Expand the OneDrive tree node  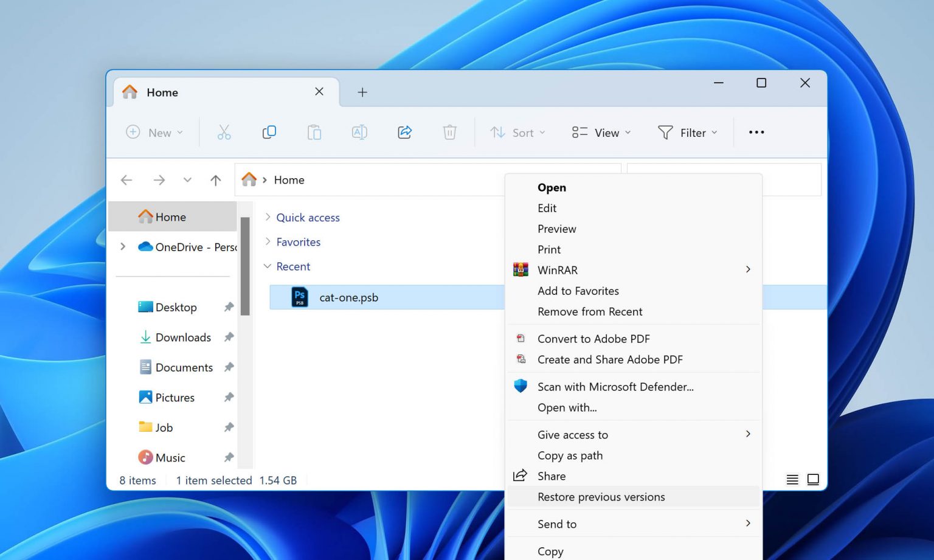pos(123,247)
